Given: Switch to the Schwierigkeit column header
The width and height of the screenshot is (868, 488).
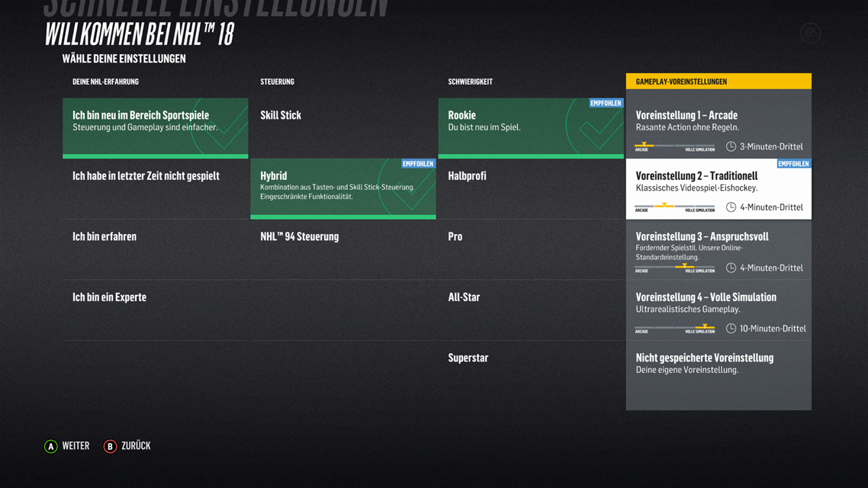Looking at the screenshot, I should (470, 82).
